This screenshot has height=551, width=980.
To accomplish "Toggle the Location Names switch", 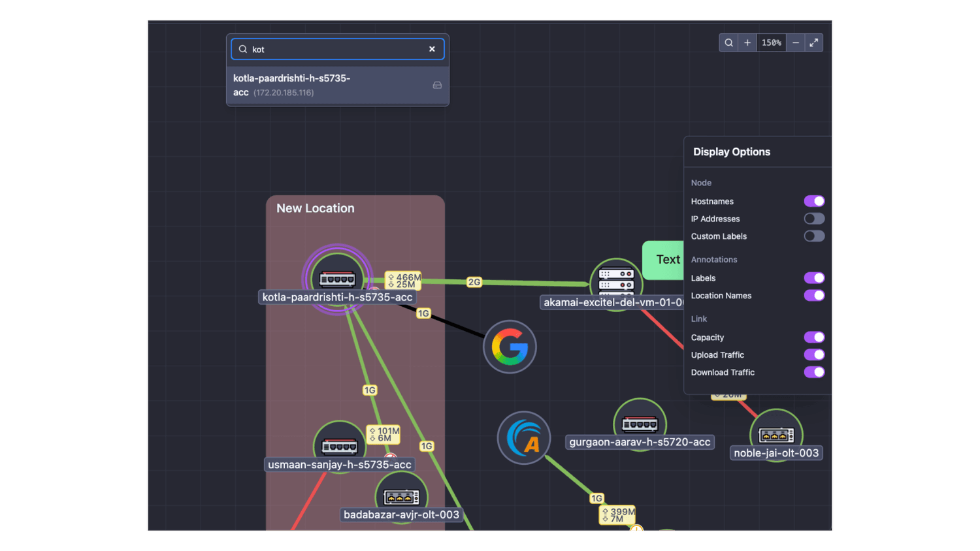I will (x=814, y=296).
